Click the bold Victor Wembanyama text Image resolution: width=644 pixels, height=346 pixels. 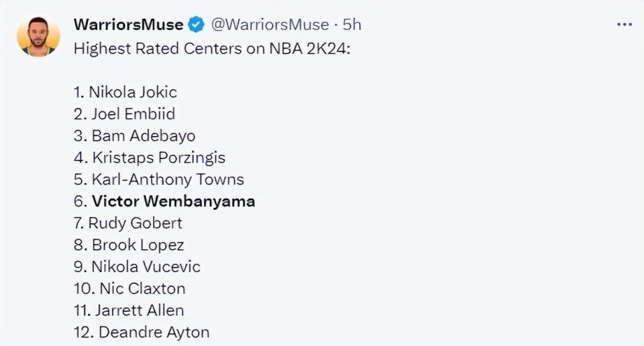(173, 201)
